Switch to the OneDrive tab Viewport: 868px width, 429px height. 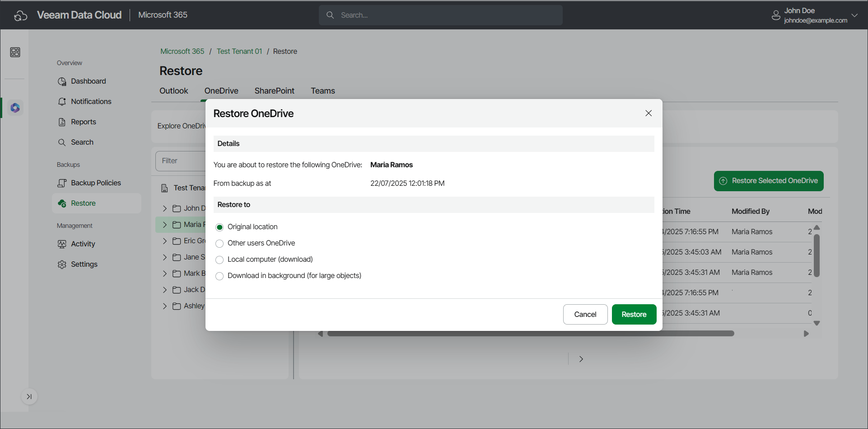[x=221, y=91]
